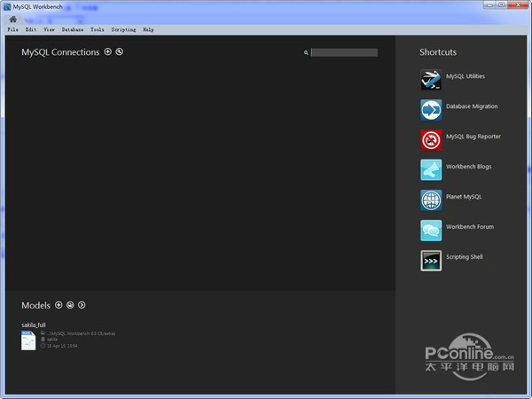Click the Planet MySQL label
Screen dimensions: 532x399
[464, 197]
